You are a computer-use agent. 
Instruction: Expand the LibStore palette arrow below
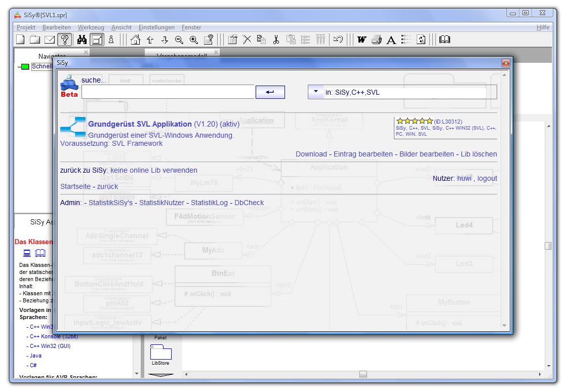[160, 375]
